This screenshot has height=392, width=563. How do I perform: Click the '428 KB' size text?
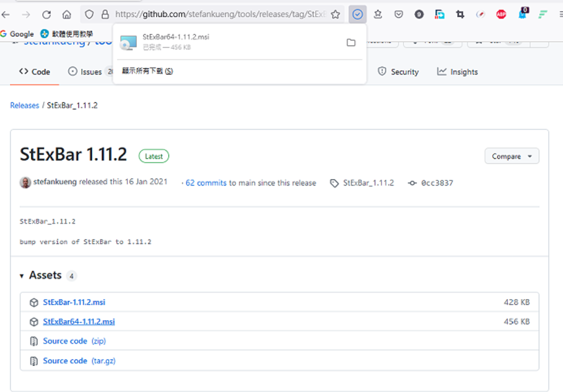pos(516,302)
